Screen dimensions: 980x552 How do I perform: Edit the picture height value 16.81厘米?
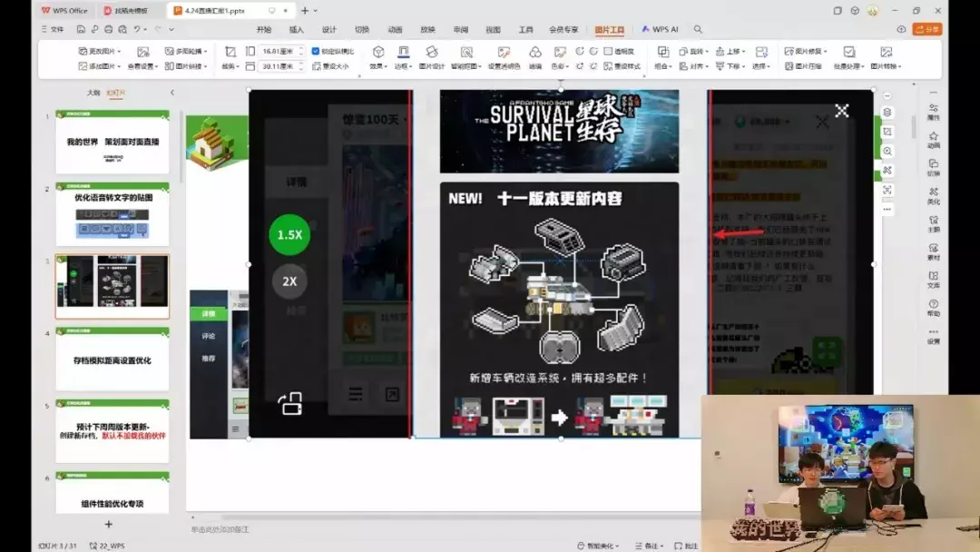[x=279, y=51]
